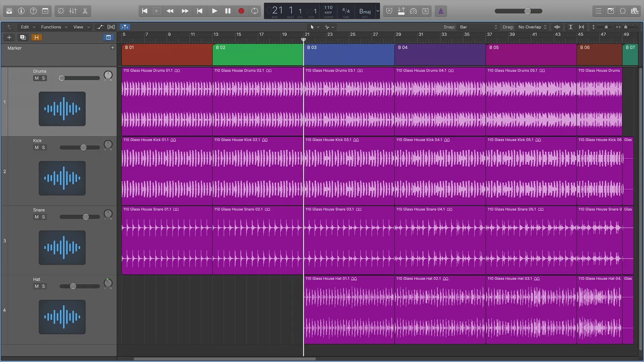Toggle Catch Playhead button
Screen dimensions: 644x362
[x=125, y=27]
